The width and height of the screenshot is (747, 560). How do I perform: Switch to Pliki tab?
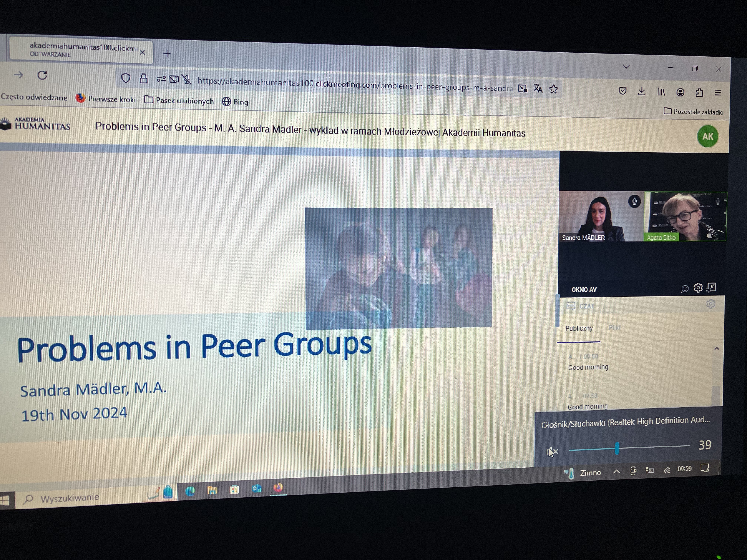[614, 327]
